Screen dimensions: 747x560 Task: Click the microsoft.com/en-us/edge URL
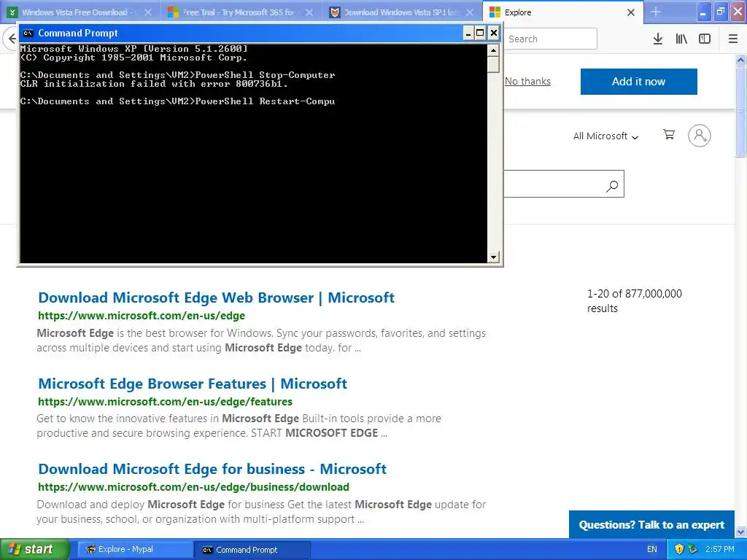coord(142,316)
